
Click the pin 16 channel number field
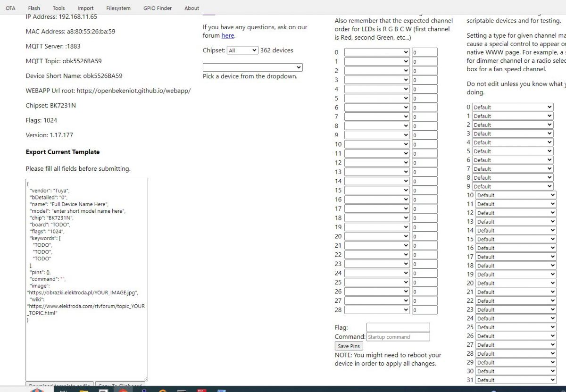click(x=424, y=200)
